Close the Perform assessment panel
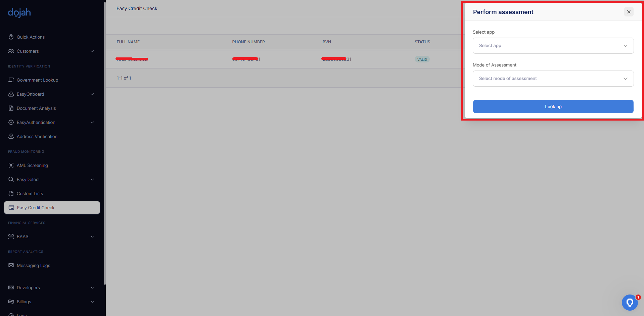The image size is (644, 316). 629,12
